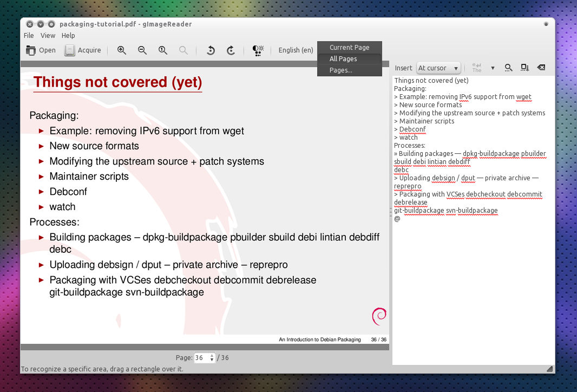Click 'git-buildpackage' in output text
577x392 pixels.
click(419, 211)
